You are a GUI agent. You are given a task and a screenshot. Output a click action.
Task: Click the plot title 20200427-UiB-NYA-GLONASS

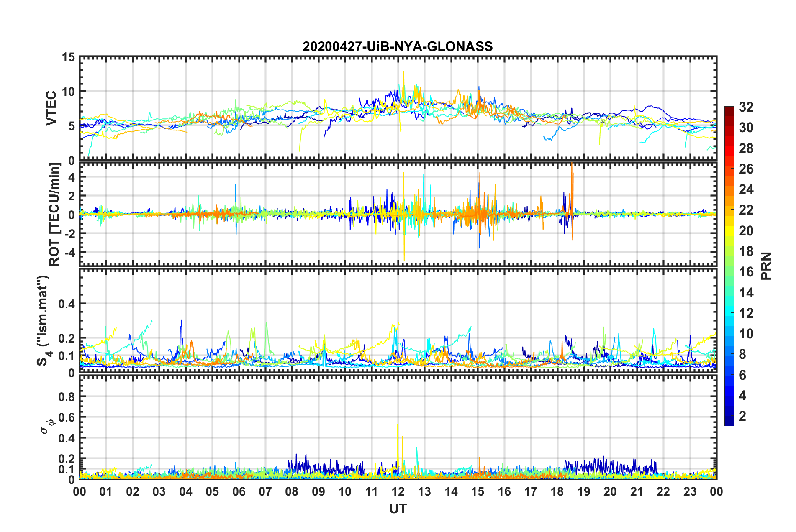coord(398,46)
